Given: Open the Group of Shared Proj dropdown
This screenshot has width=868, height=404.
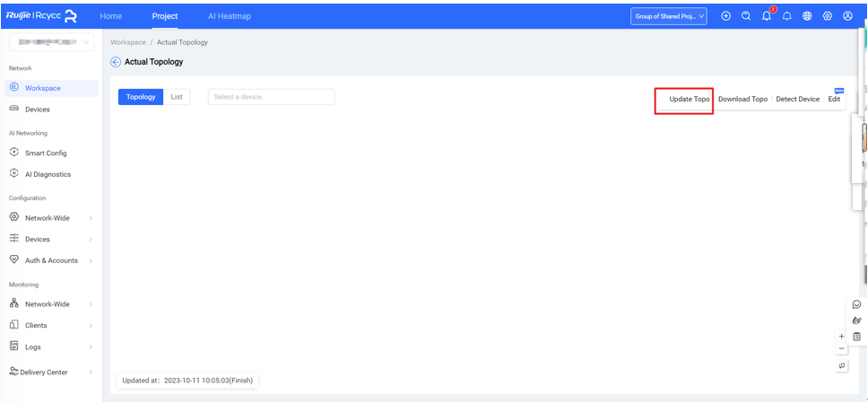Looking at the screenshot, I should pyautogui.click(x=669, y=16).
